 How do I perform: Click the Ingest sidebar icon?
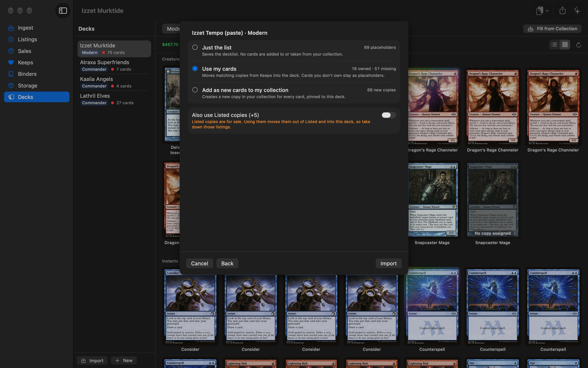tap(11, 28)
